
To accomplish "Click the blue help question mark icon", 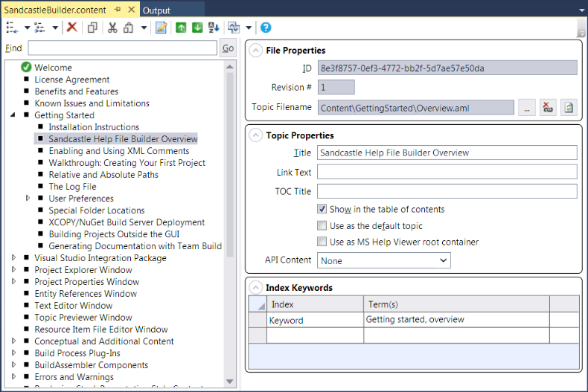I will point(266,28).
